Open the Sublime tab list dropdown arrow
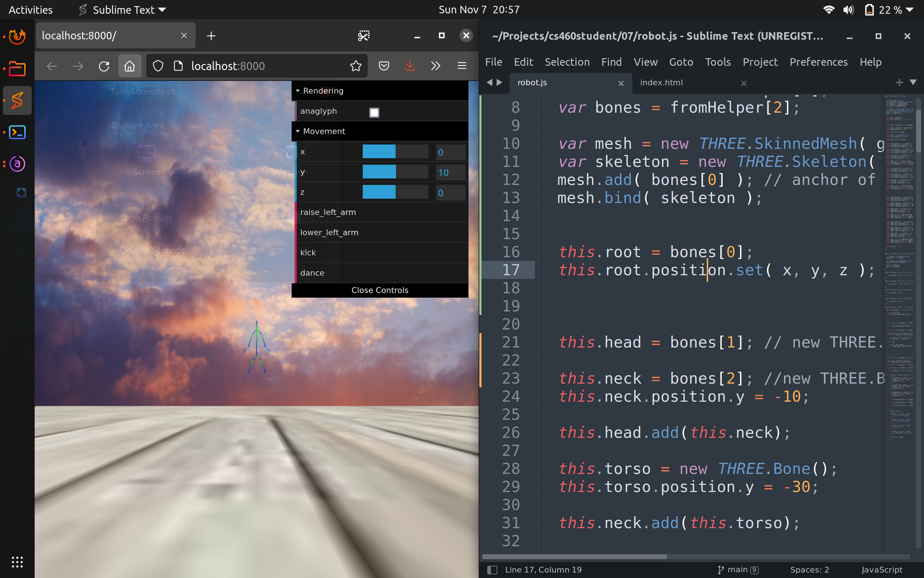The width and height of the screenshot is (924, 578). 913,82
